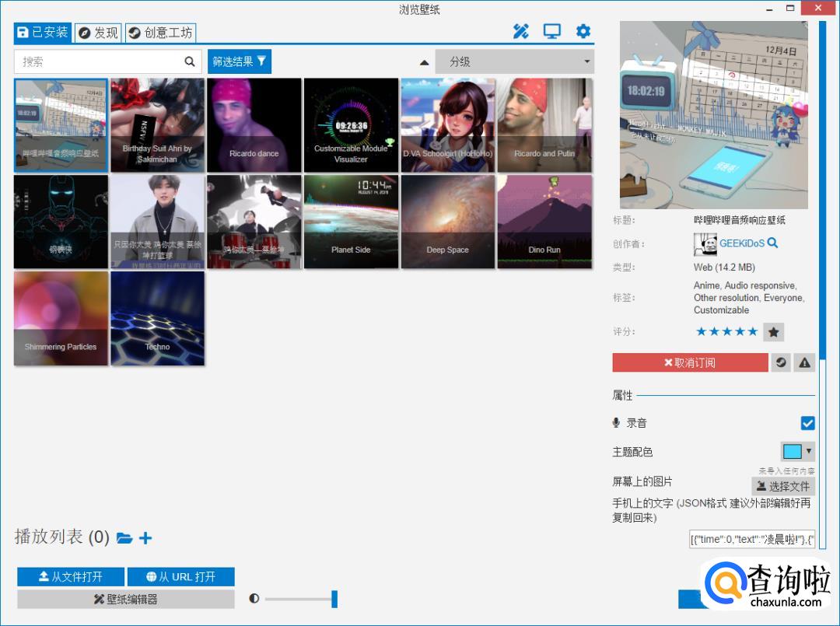Click the GEEKiDoS creator avatar
Screen dimensions: 840x626
tap(705, 244)
